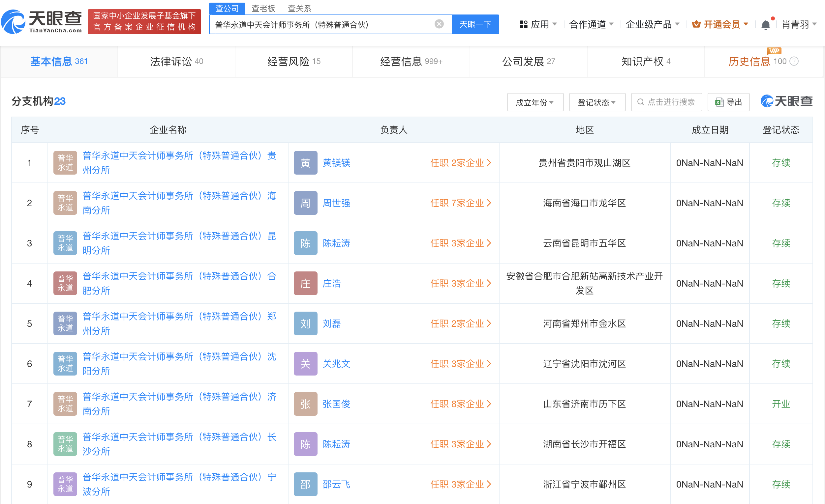Click the 陈 avatar in the 长沙分所 row
The width and height of the screenshot is (825, 504).
(305, 444)
